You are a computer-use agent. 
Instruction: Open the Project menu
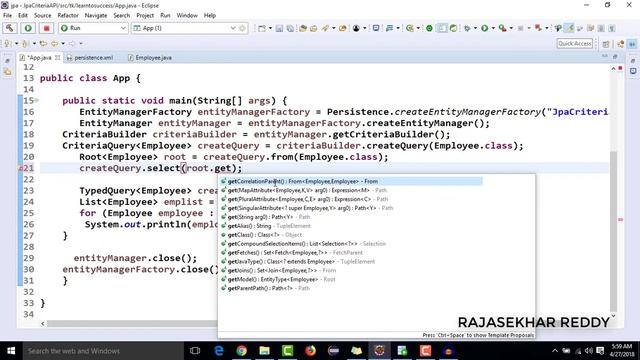click(x=145, y=16)
